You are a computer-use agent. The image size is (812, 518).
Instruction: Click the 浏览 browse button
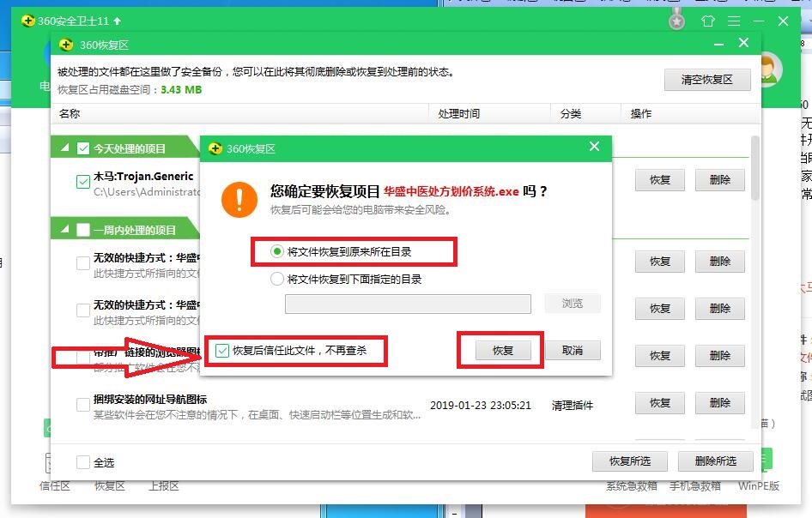573,304
